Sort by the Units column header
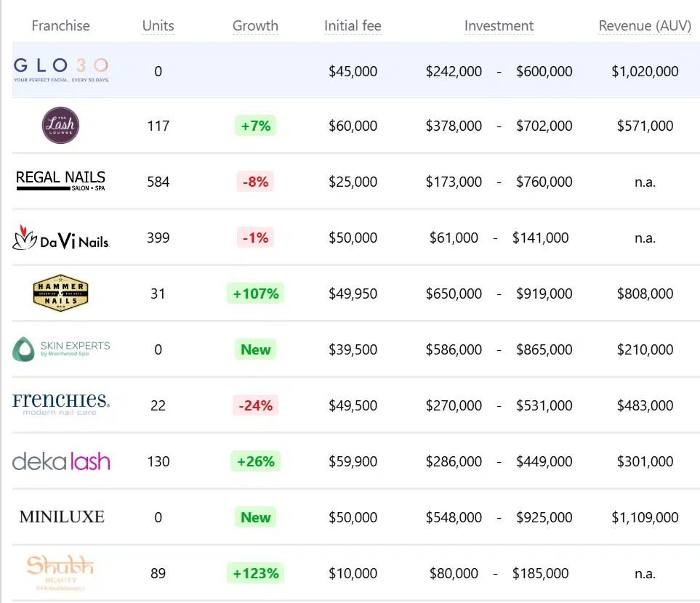 [x=158, y=26]
